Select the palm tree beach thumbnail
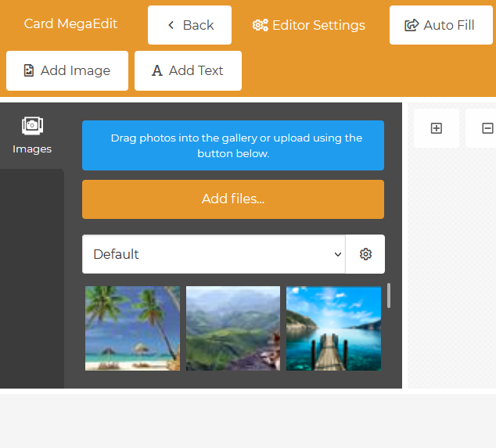The width and height of the screenshot is (496, 448). [132, 328]
